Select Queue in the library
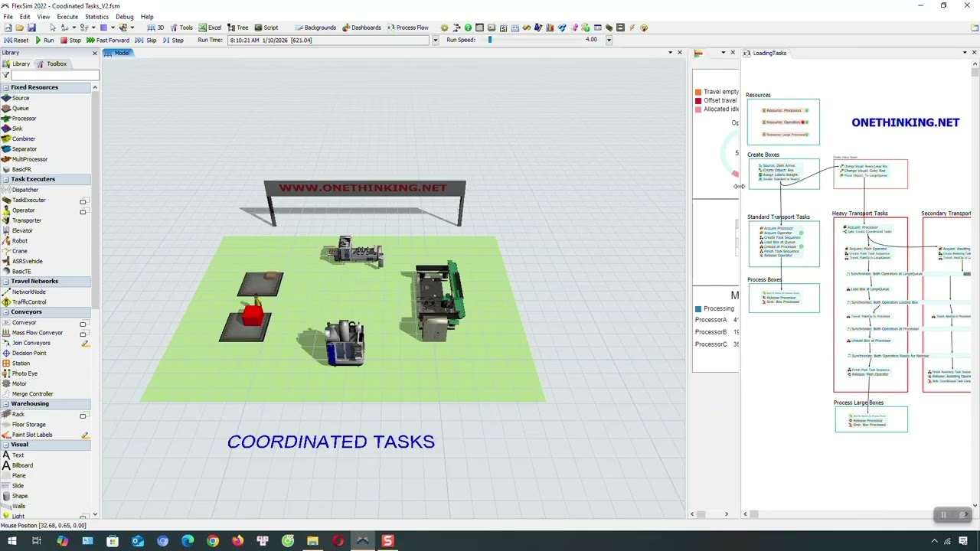The height and width of the screenshot is (551, 980). 21,108
